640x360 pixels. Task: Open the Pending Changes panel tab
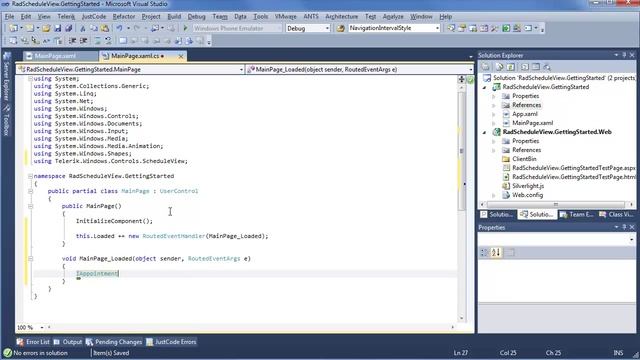click(114, 342)
